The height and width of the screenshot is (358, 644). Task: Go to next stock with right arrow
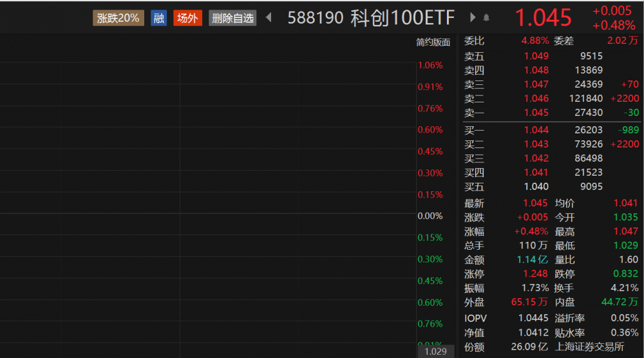pyautogui.click(x=472, y=17)
